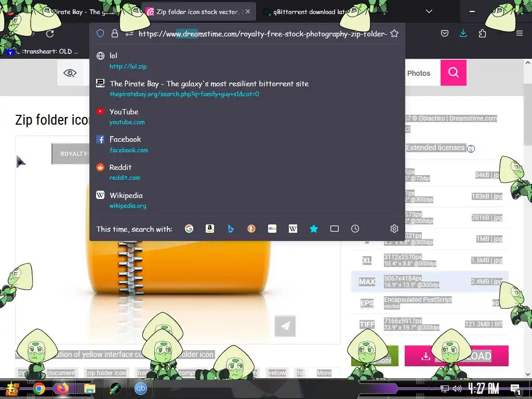This screenshot has height=399, width=532.
Task: Click the green pen app on taskbar
Action: pyautogui.click(x=115, y=389)
